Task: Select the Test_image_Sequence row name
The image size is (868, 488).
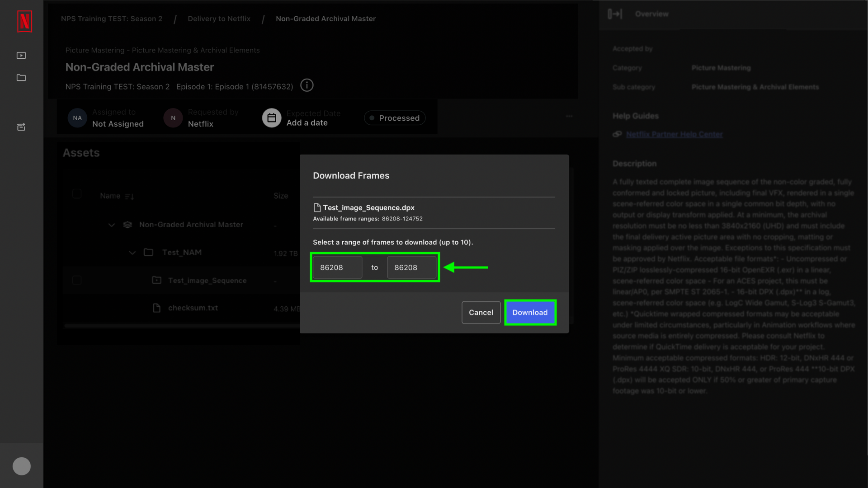Action: [207, 281]
